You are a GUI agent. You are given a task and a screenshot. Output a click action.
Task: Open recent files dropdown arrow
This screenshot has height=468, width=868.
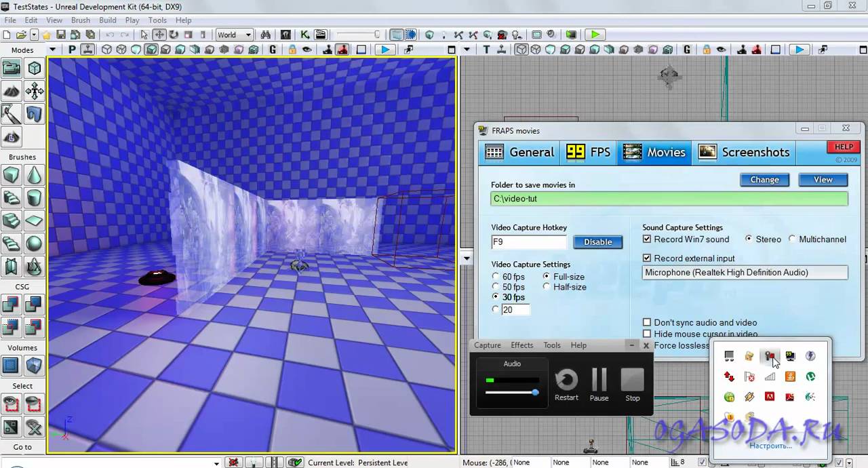pos(33,35)
